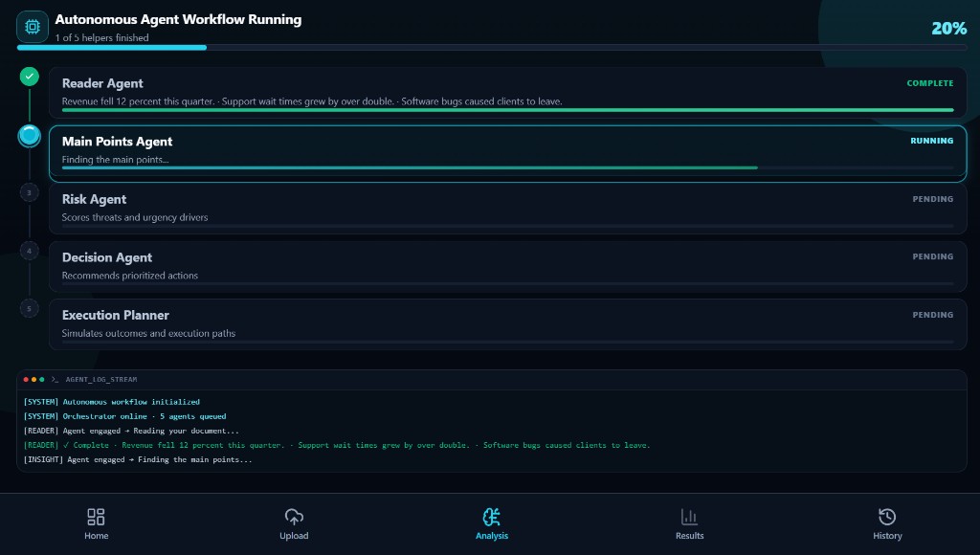Click the overall workflow progress bar
Viewport: 980px width, 555px height.
(x=492, y=48)
